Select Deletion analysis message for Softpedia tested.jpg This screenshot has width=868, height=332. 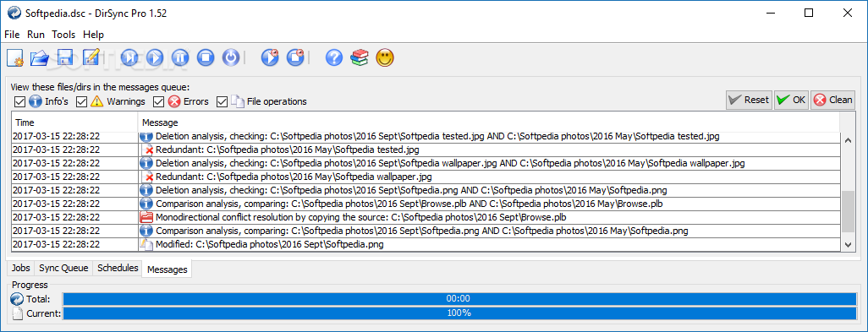(489, 137)
